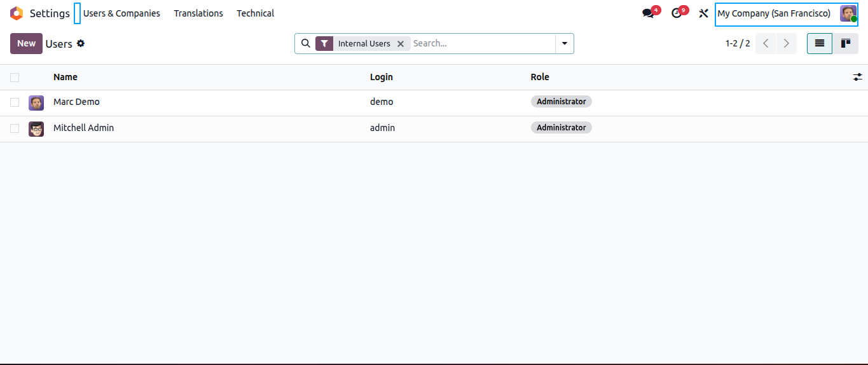Click the search magnifier icon
This screenshot has width=868, height=365.
click(x=305, y=43)
